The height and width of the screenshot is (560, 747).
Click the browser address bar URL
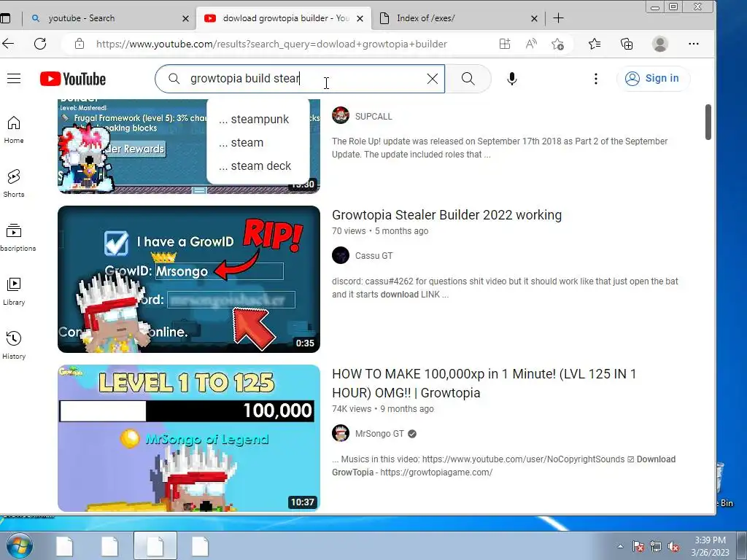pyautogui.click(x=271, y=44)
